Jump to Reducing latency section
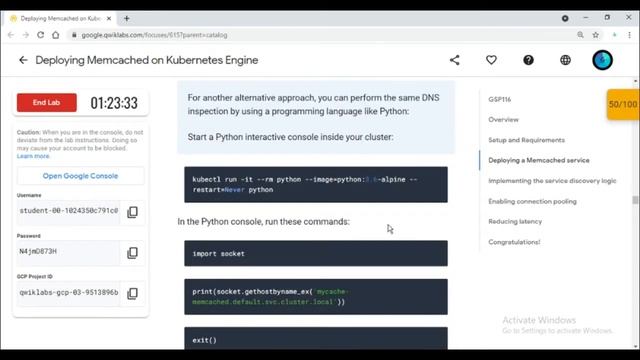The width and height of the screenshot is (640, 360). click(515, 222)
